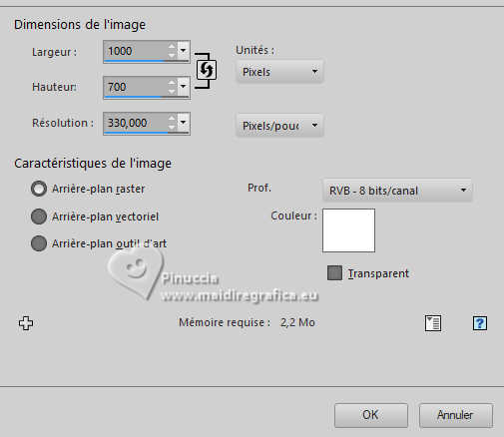Open the white Couleur swatch

pyautogui.click(x=348, y=230)
